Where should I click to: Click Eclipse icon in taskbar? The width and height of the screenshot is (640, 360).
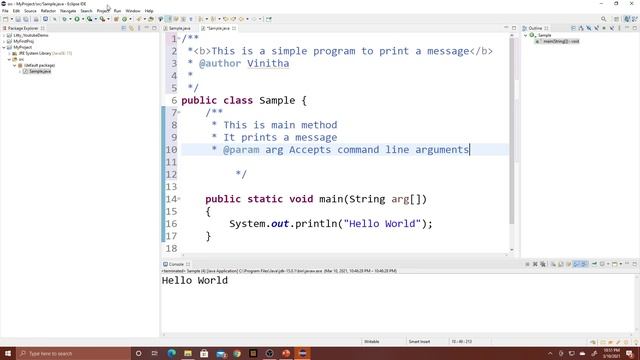[302, 353]
